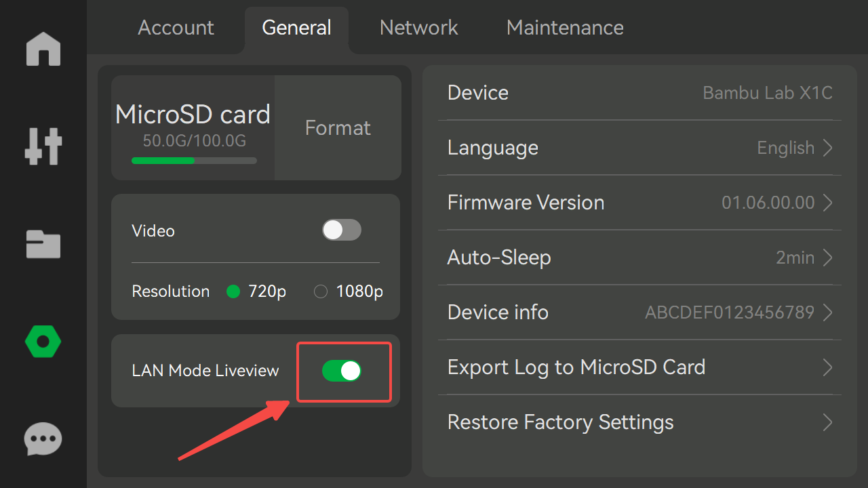Select 720p resolution radio button
The width and height of the screenshot is (868, 488).
233,291
